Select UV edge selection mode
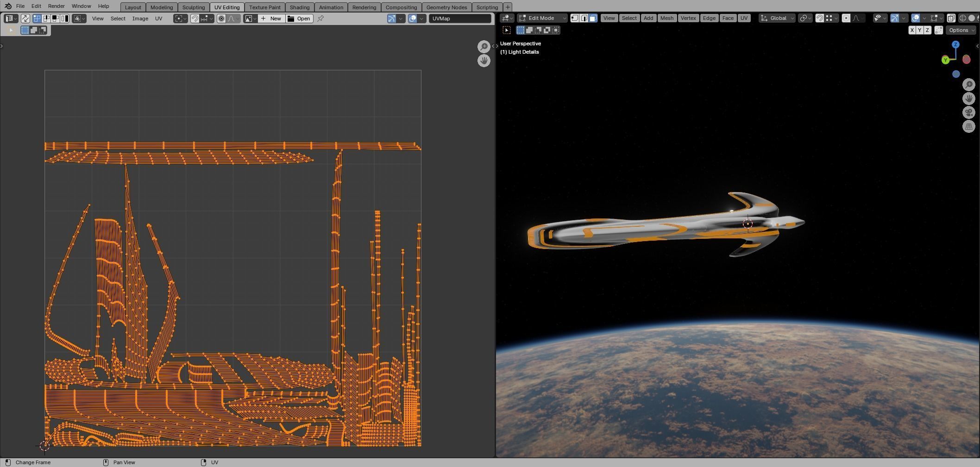This screenshot has height=467, width=980. pos(46,19)
